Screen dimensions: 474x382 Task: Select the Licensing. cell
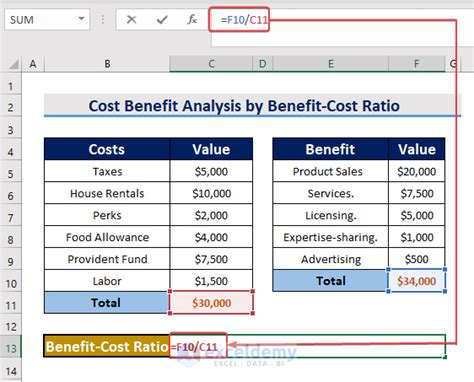coord(330,215)
